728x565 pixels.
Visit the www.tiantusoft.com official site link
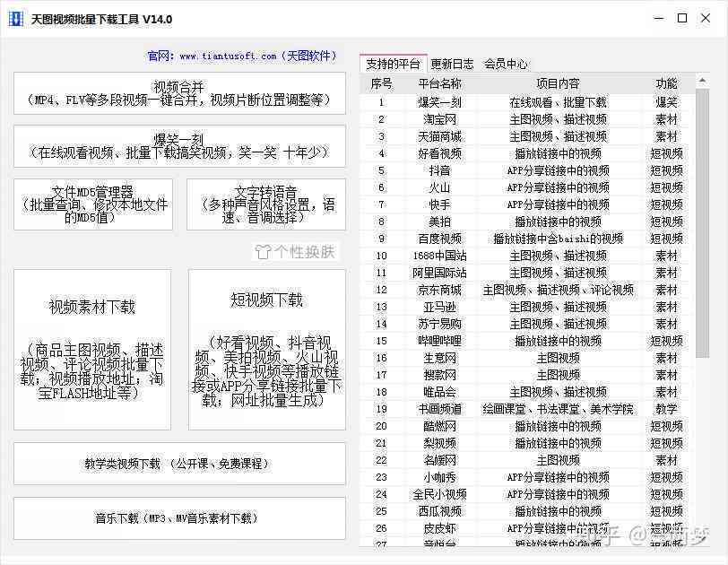click(x=228, y=56)
